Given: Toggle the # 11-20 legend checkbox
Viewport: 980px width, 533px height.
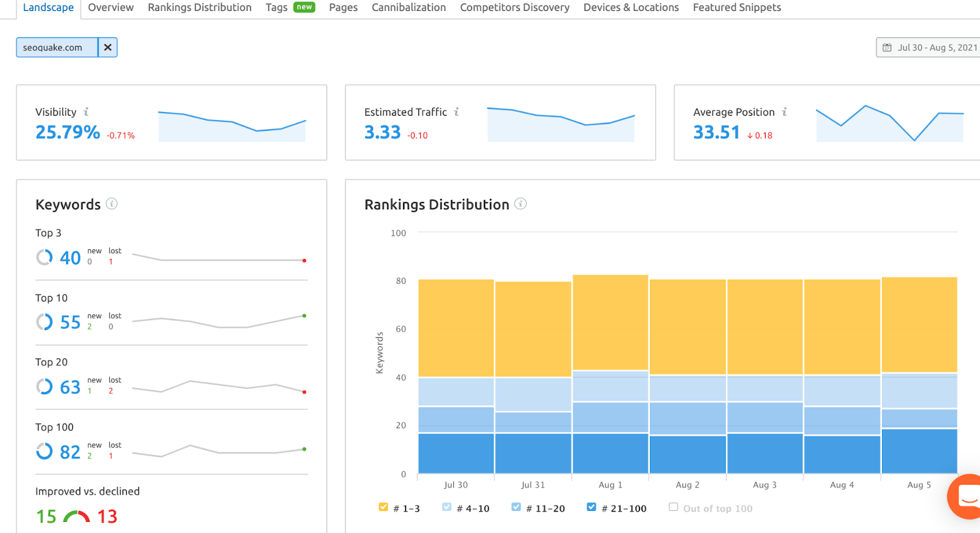Looking at the screenshot, I should tap(516, 507).
